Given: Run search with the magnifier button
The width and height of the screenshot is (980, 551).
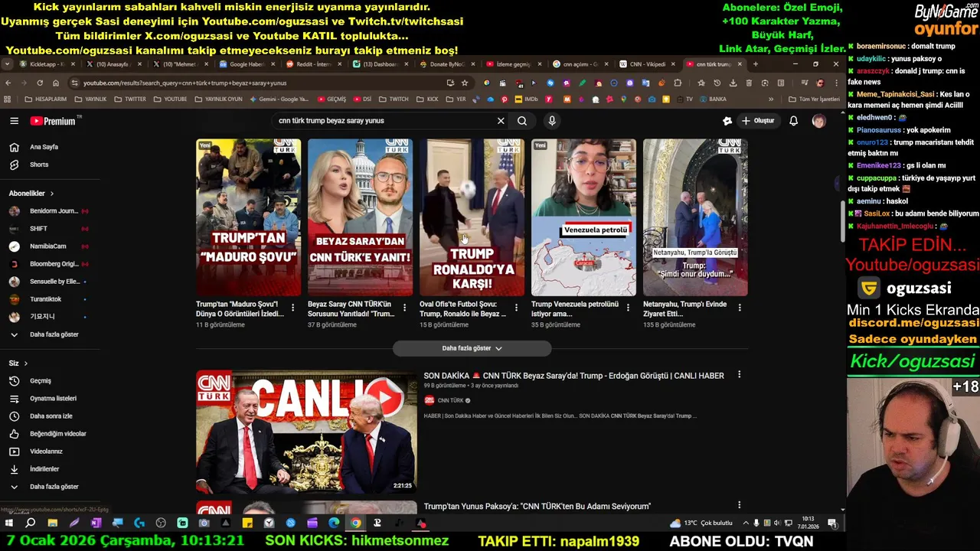Looking at the screenshot, I should [522, 121].
